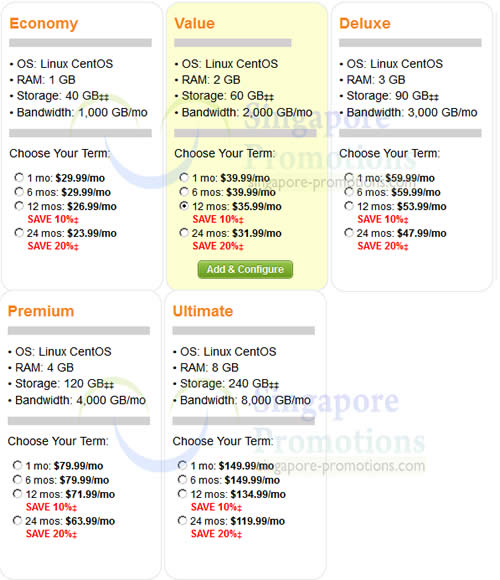
Task: Select Premium 1 mo $79.99/mo term
Action: click(17, 465)
